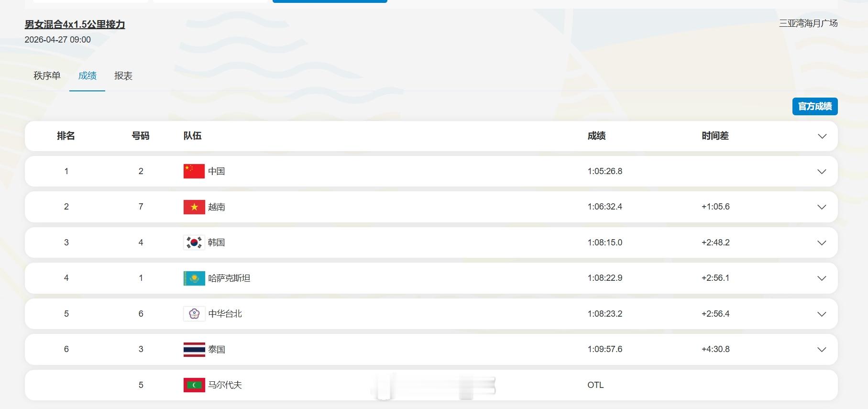Open the 报表 tab

[123, 76]
